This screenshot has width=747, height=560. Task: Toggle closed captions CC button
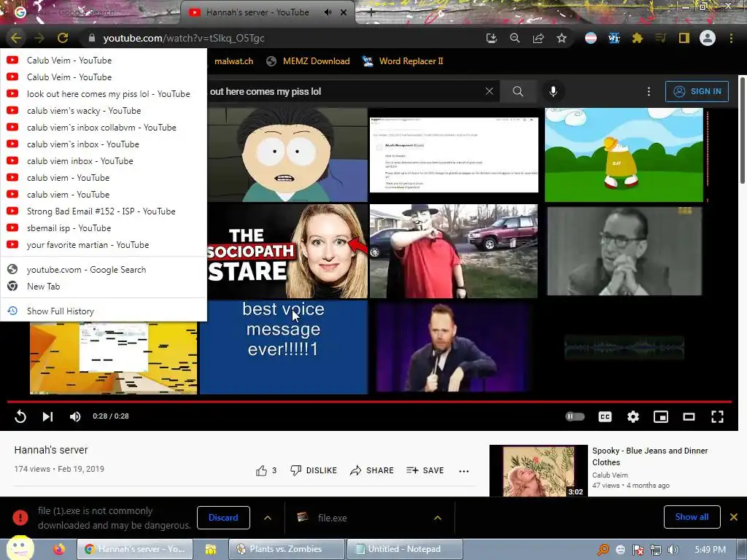tap(605, 416)
